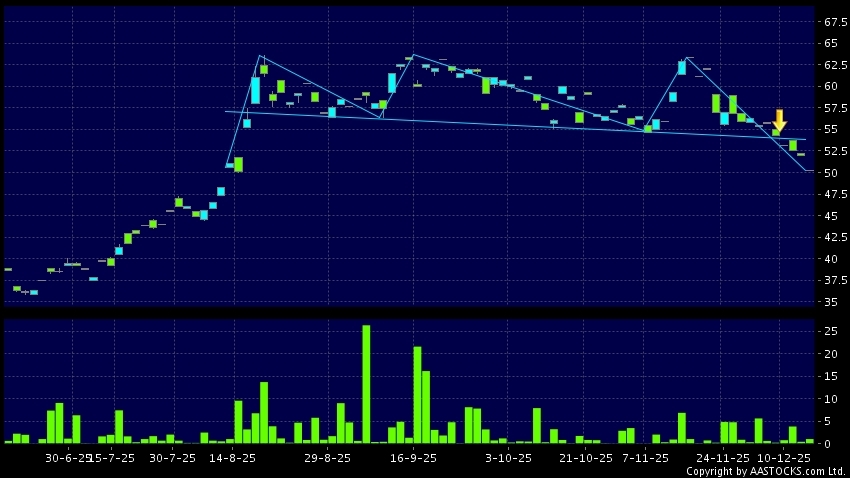Viewport: 850px width, 478px height.
Task: Click the tallest volume bar in the lower panel
Action: 366,384
